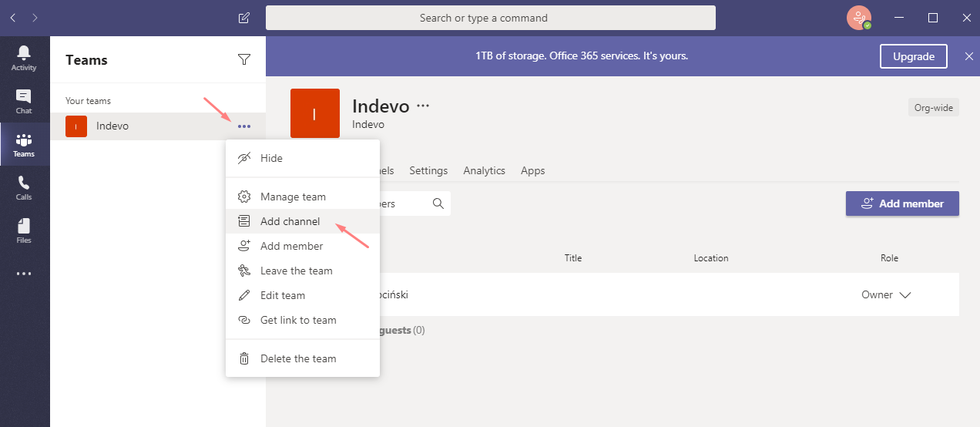
Task: Open the Activity bell icon
Action: 24,58
